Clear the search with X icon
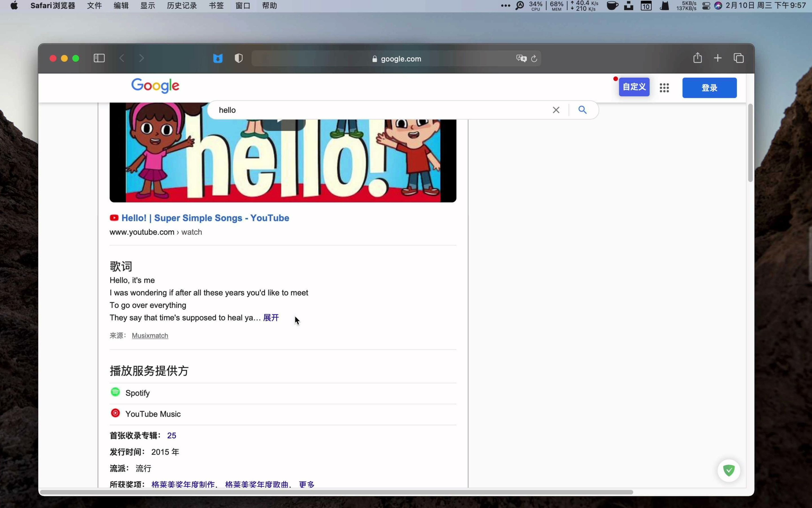 click(x=556, y=110)
